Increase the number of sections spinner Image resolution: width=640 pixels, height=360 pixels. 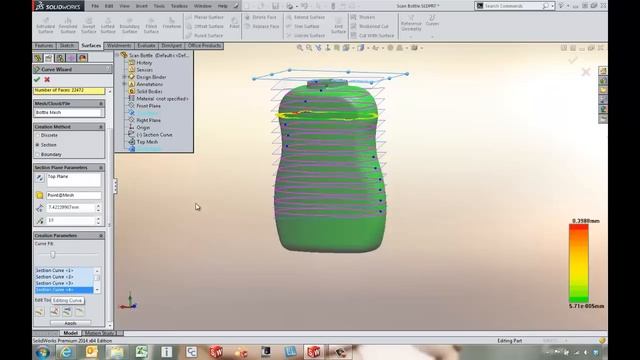(98, 218)
